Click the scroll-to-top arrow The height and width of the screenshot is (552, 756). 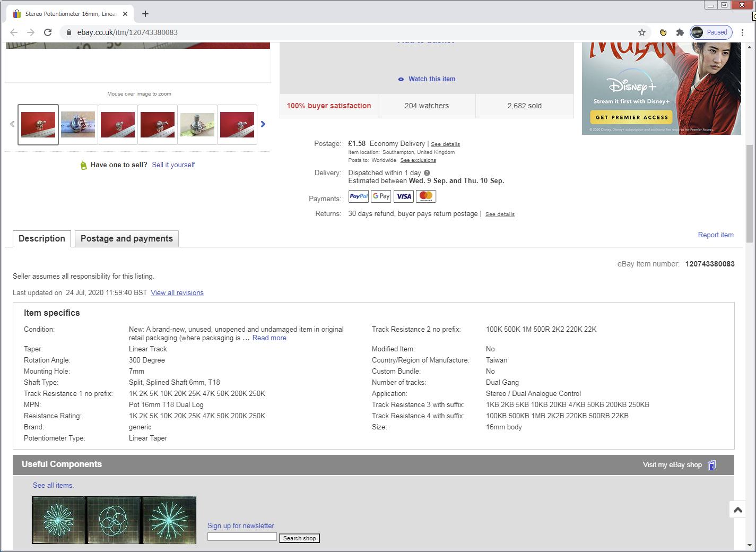737,509
